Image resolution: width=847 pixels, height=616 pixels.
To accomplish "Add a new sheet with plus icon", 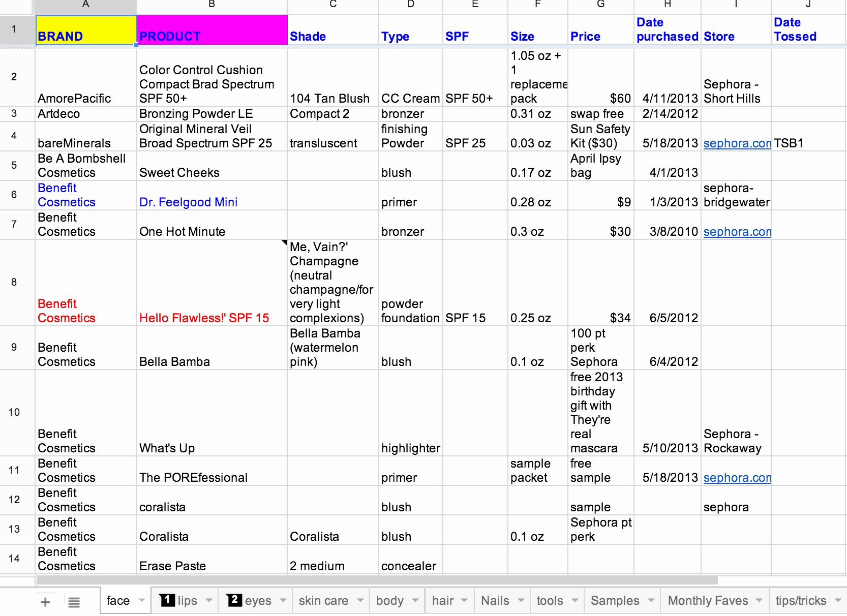I will pos(45,602).
